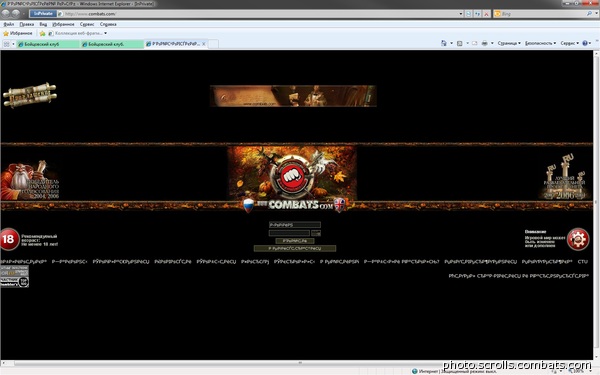Click the small button beside password field
Screen dimensions: 600x375
click(316, 233)
